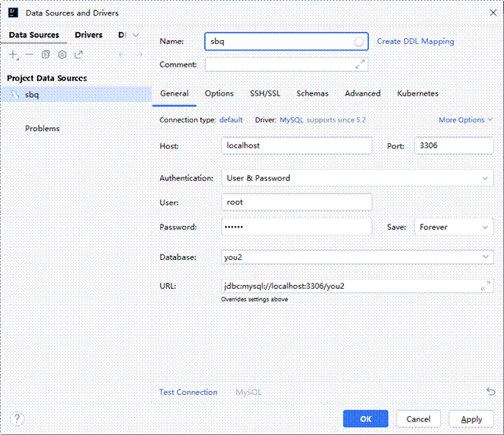Open the Authentication dropdown
The width and height of the screenshot is (504, 435).
(x=357, y=178)
